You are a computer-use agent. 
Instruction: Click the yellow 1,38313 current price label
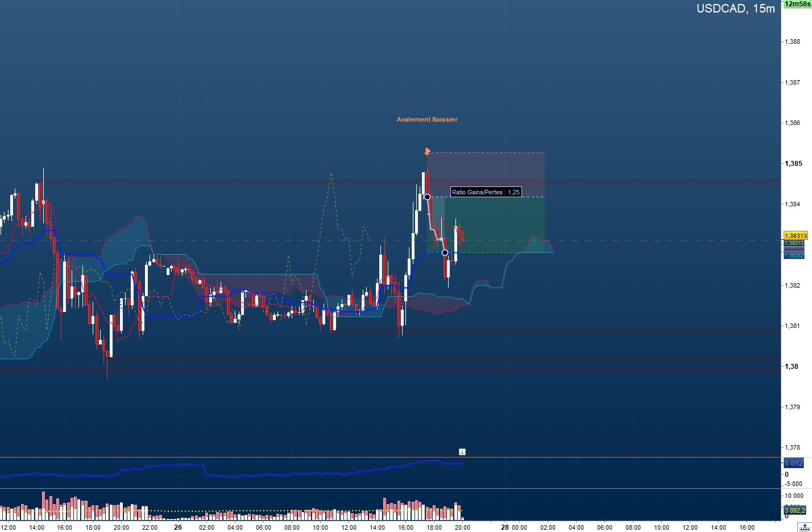tap(795, 235)
